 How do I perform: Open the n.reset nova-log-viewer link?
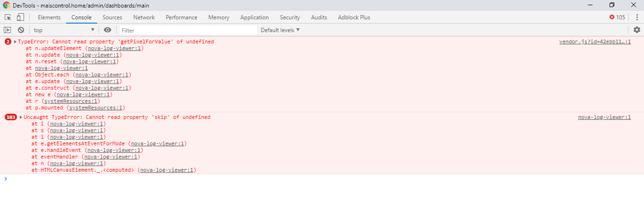[89, 61]
